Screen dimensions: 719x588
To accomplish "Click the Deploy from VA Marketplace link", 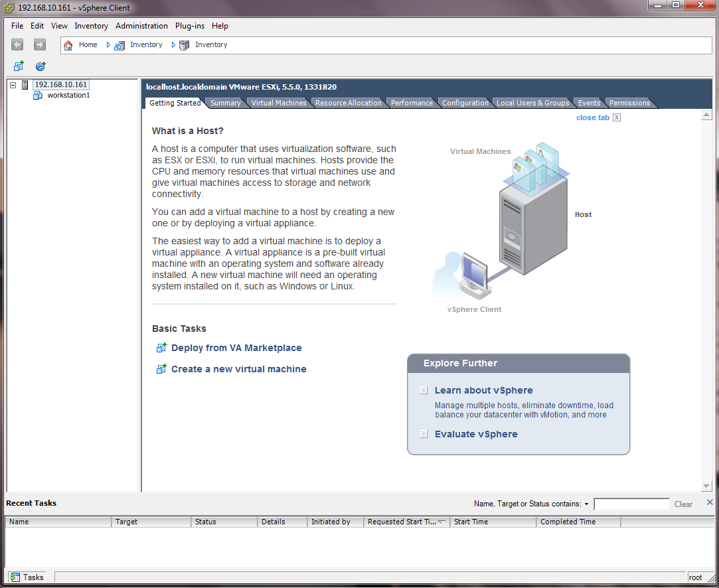I will 236,348.
